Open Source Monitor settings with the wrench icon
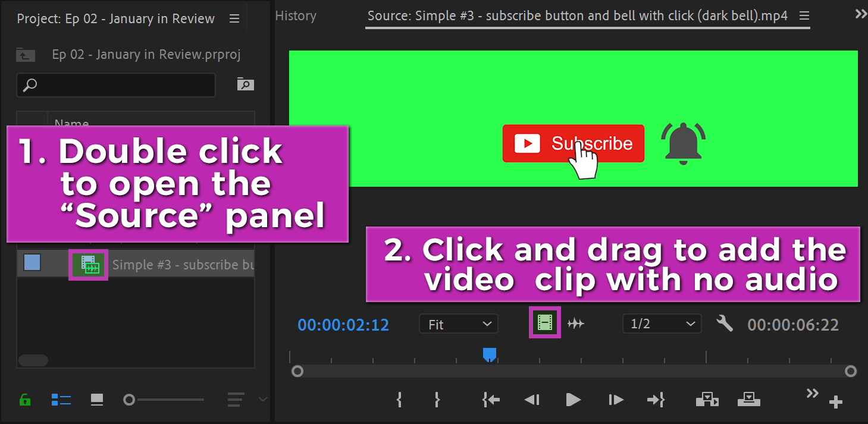868x424 pixels. pyautogui.click(x=725, y=324)
